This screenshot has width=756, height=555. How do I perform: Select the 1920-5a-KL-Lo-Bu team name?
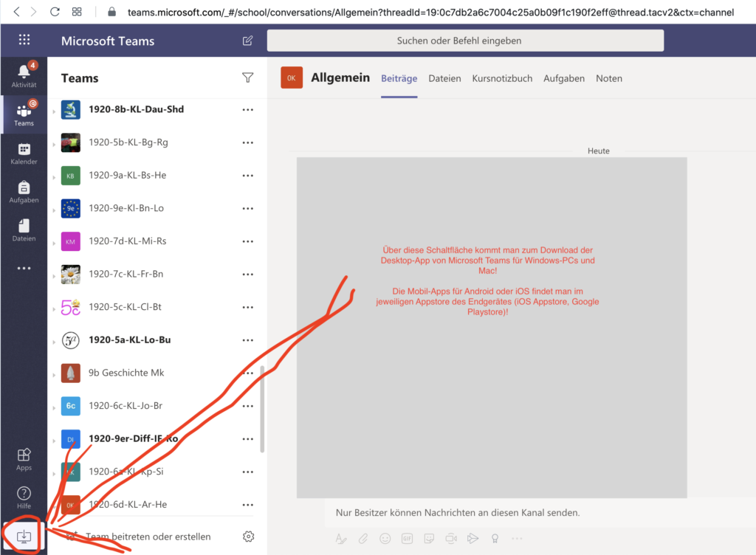(130, 339)
